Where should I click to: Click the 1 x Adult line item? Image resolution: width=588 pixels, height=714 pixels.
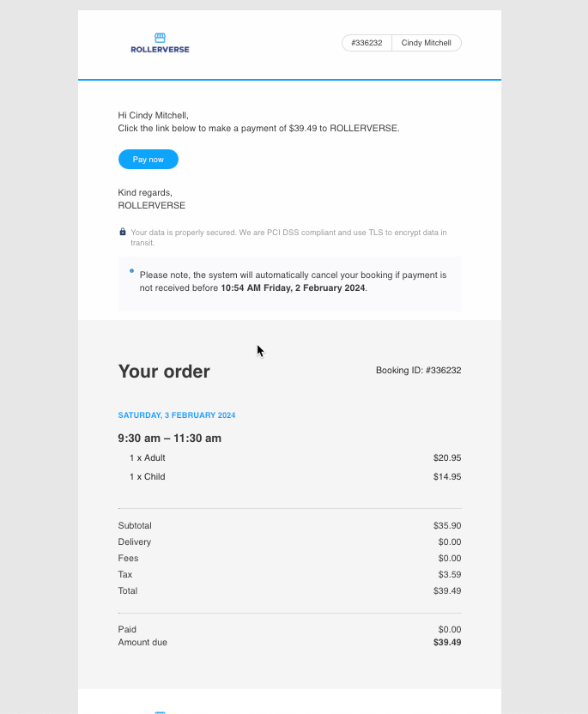[147, 457]
